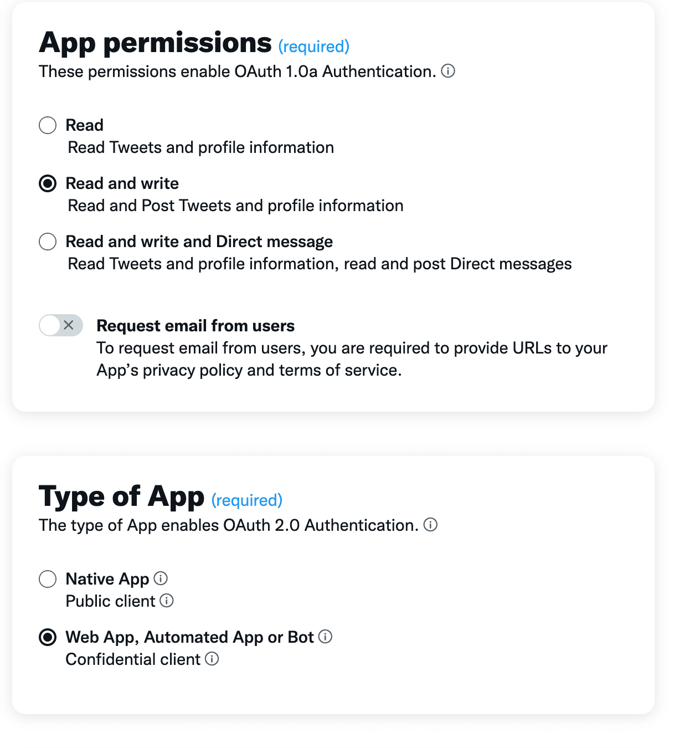
Task: Show info for Web App, Automated App or Bot
Action: (x=326, y=637)
